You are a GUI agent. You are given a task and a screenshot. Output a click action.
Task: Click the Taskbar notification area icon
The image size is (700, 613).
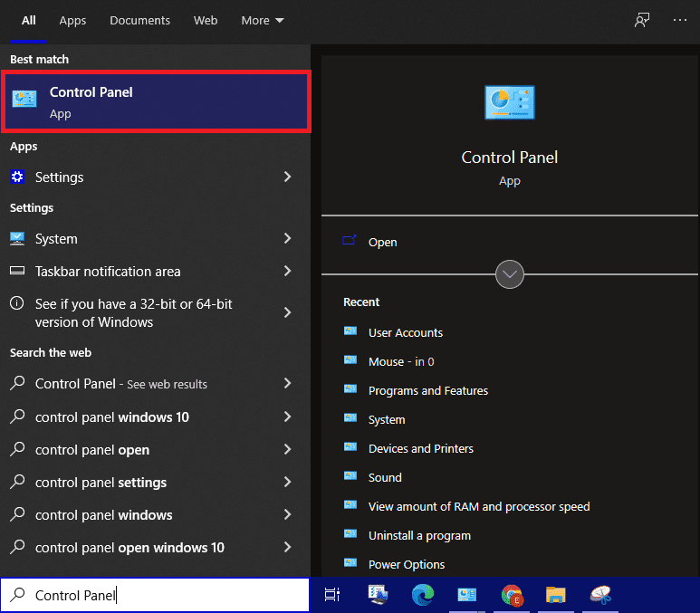17,271
